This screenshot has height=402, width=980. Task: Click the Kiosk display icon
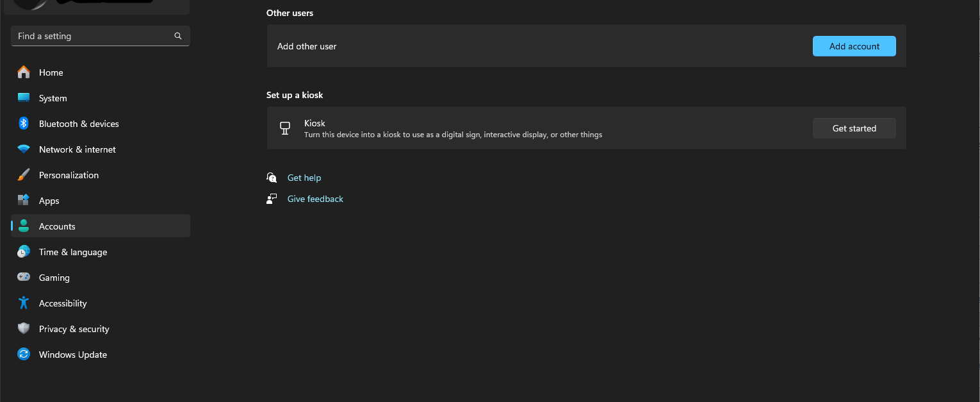[x=286, y=128]
